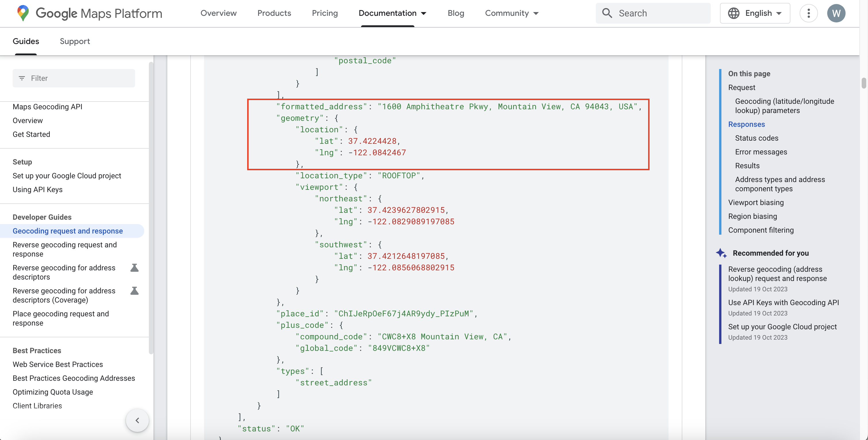Open the Blog menu item
Image resolution: width=868 pixels, height=440 pixels.
tap(456, 13)
